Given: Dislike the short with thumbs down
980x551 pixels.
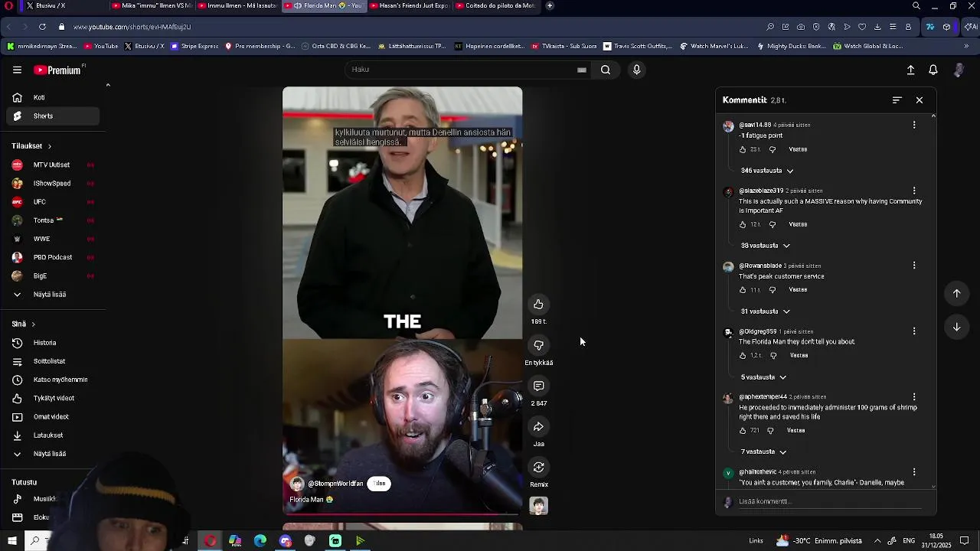Looking at the screenshot, I should click(x=538, y=345).
